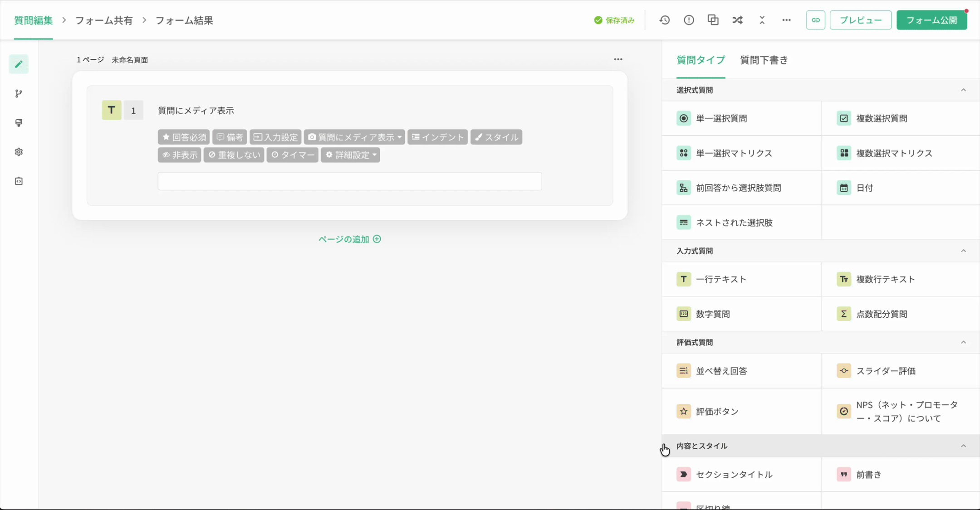Add a 評価ボタン star question type

tap(741, 411)
